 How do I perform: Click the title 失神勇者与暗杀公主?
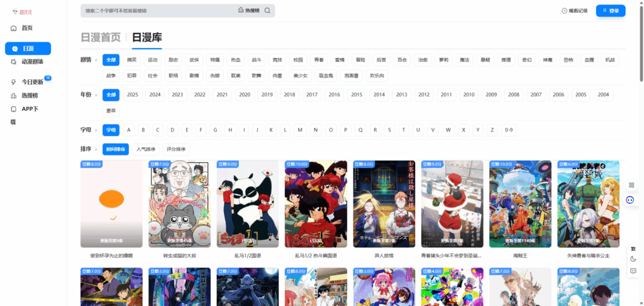click(589, 256)
